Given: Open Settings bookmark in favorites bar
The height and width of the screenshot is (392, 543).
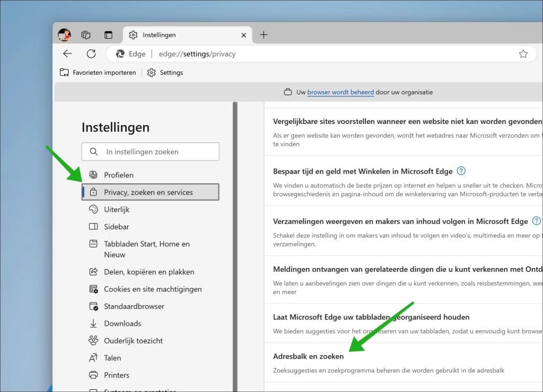Looking at the screenshot, I should [165, 73].
